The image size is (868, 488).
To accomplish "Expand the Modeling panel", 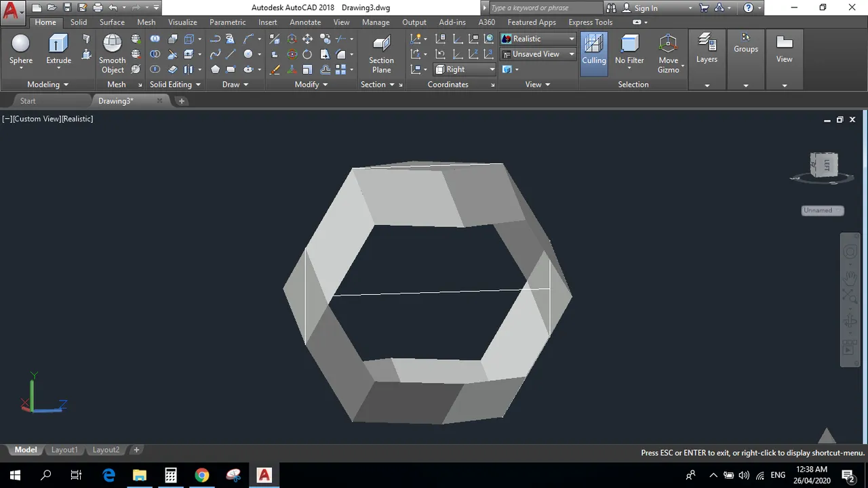I will [x=48, y=84].
